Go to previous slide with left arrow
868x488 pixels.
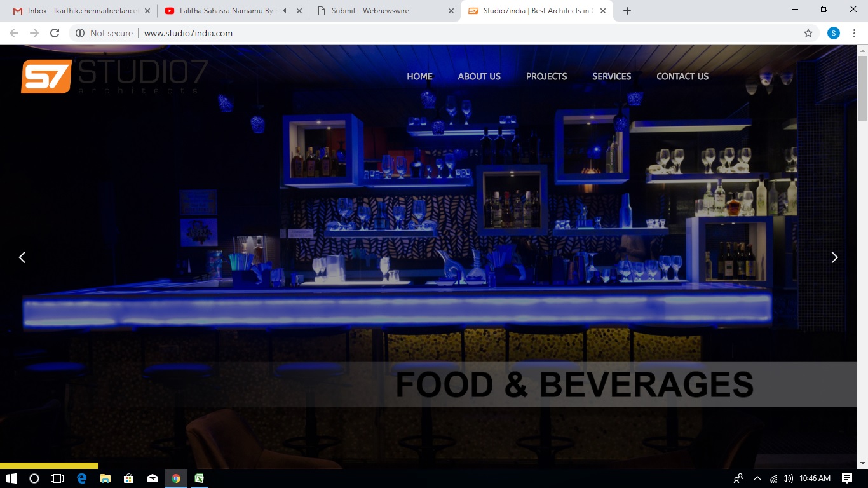click(22, 257)
